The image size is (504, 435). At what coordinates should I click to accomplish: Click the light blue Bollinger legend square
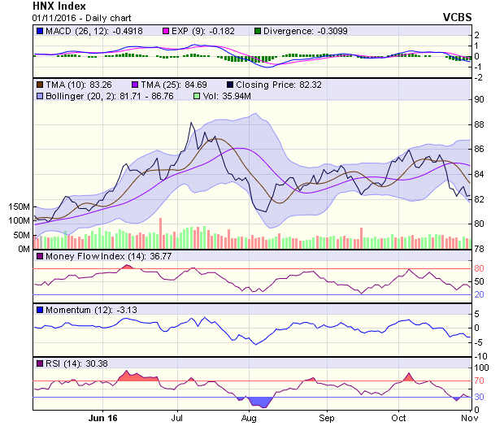click(39, 96)
